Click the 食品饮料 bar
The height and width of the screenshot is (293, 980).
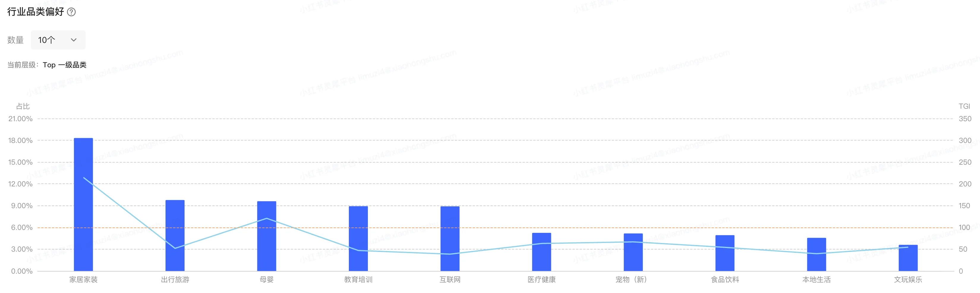(725, 253)
